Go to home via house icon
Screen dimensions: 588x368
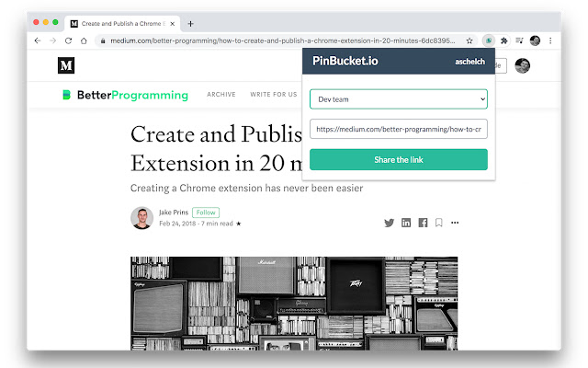84,40
